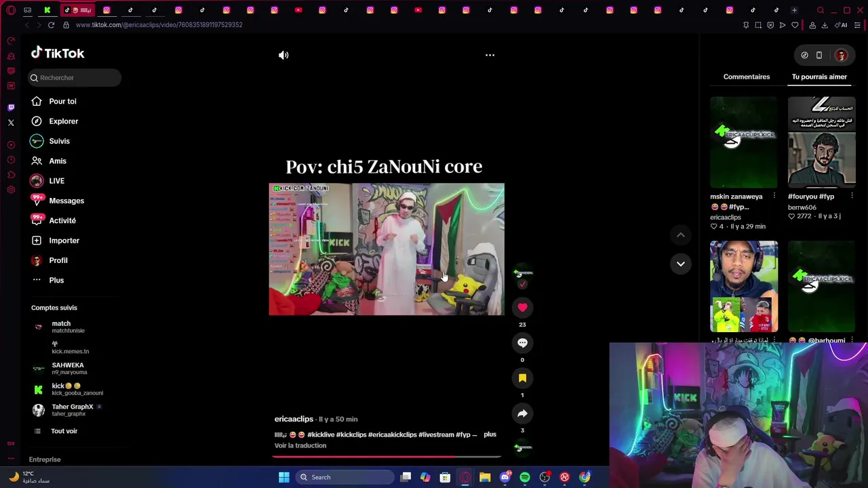Open the browser AI assistant icon
The width and height of the screenshot is (868, 488).
(842, 25)
